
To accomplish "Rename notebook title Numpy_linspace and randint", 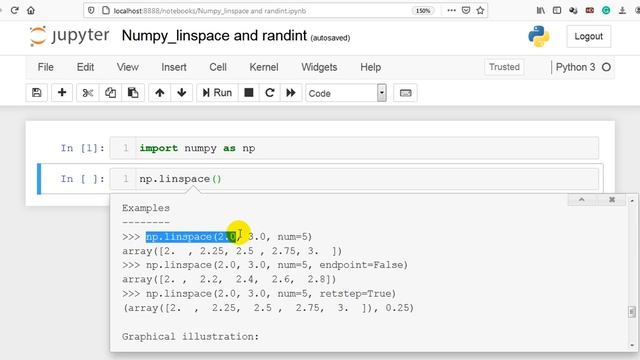I will tap(214, 36).
